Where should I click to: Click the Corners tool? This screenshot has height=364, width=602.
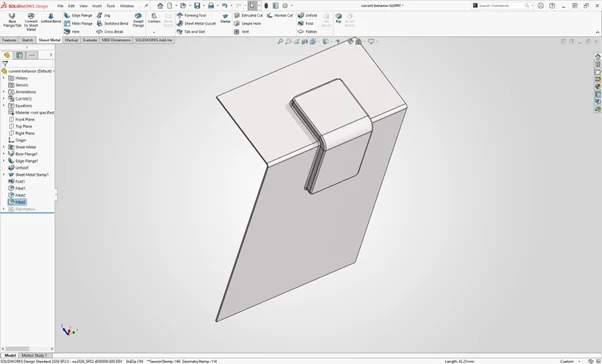click(154, 18)
